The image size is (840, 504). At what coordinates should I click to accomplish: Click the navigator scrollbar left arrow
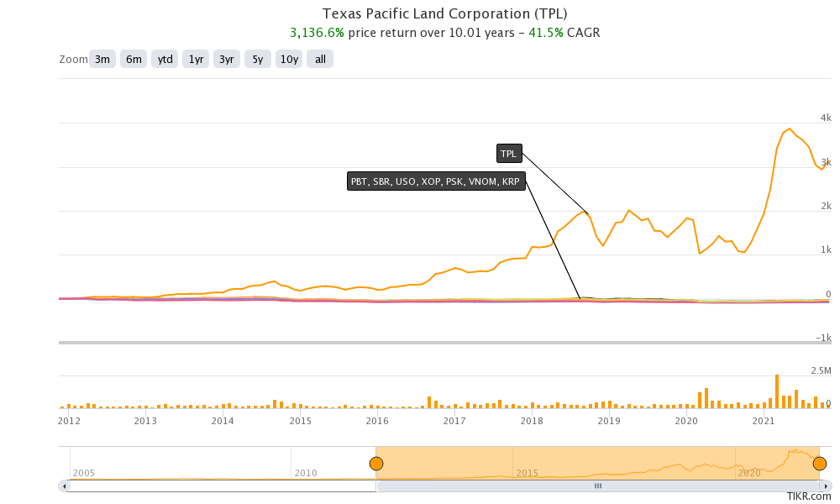pyautogui.click(x=65, y=486)
